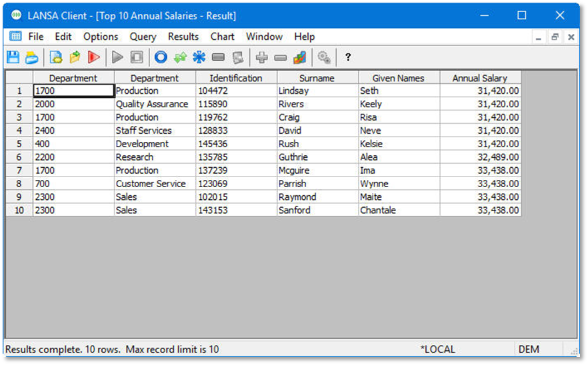Click the grid icon left of File menu

(15, 37)
